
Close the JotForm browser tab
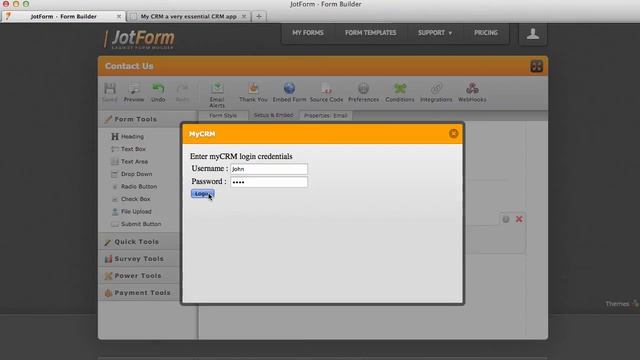(119, 16)
